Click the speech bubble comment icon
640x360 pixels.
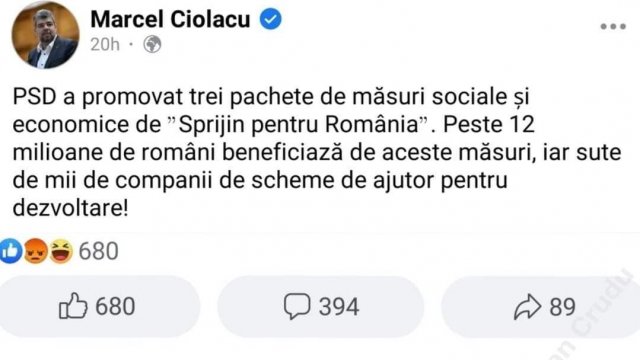tap(297, 306)
